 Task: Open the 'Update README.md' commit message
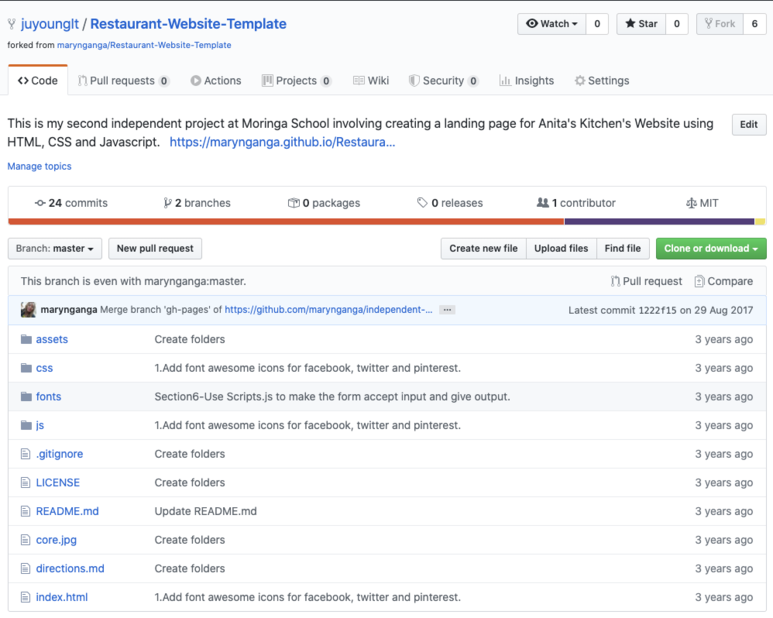[x=206, y=511]
